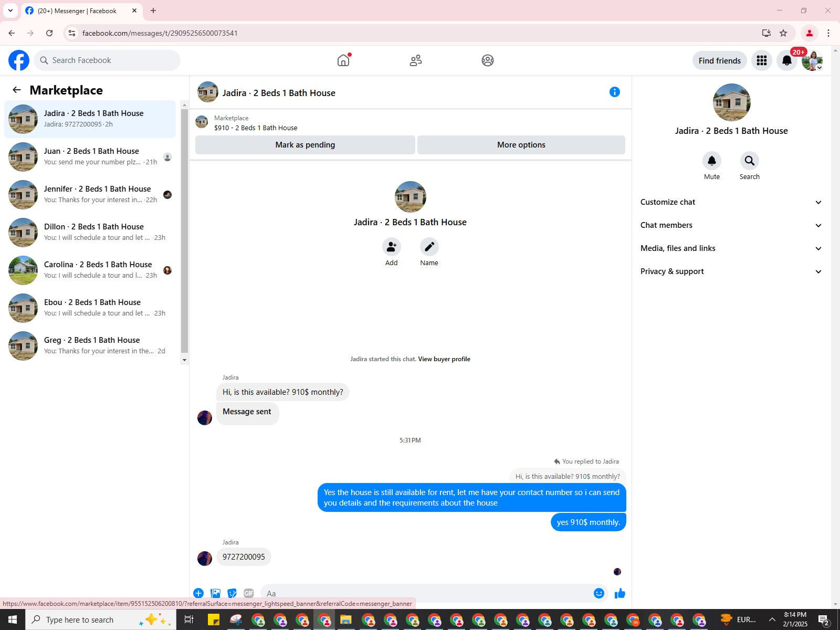This screenshot has height=630, width=840.
Task: Go to the Home feed icon
Action: (x=343, y=60)
